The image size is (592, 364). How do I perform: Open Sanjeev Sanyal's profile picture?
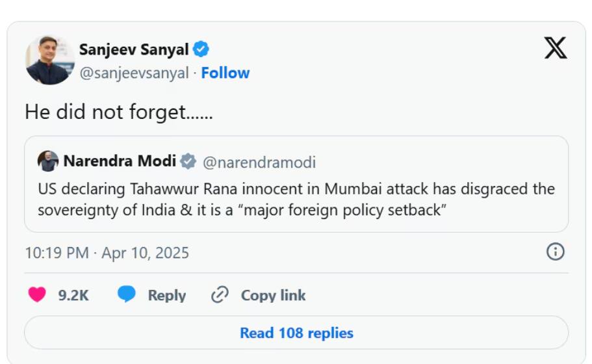point(50,60)
